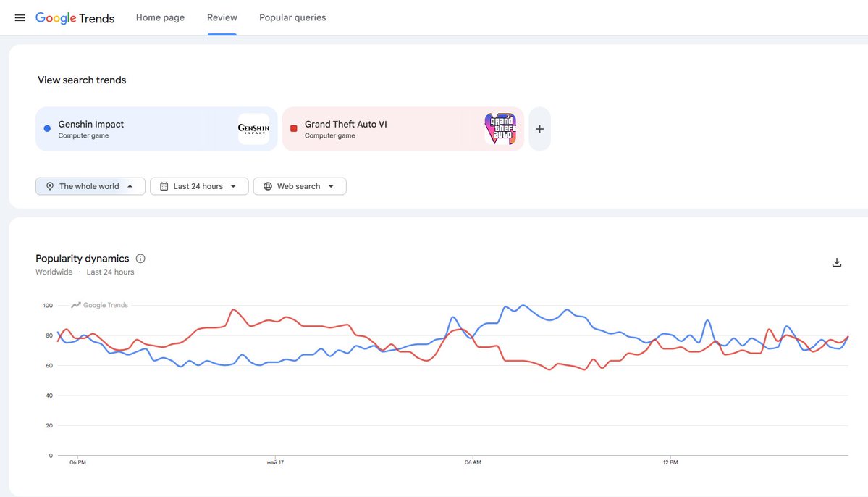This screenshot has height=497, width=868.
Task: Click the Genshin Impact logo thumbnail
Action: tap(253, 129)
